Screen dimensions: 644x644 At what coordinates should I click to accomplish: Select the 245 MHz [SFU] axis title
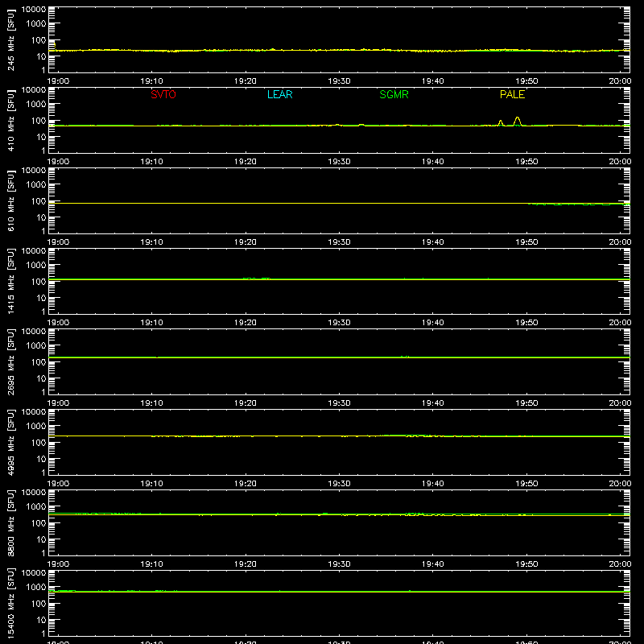10,39
